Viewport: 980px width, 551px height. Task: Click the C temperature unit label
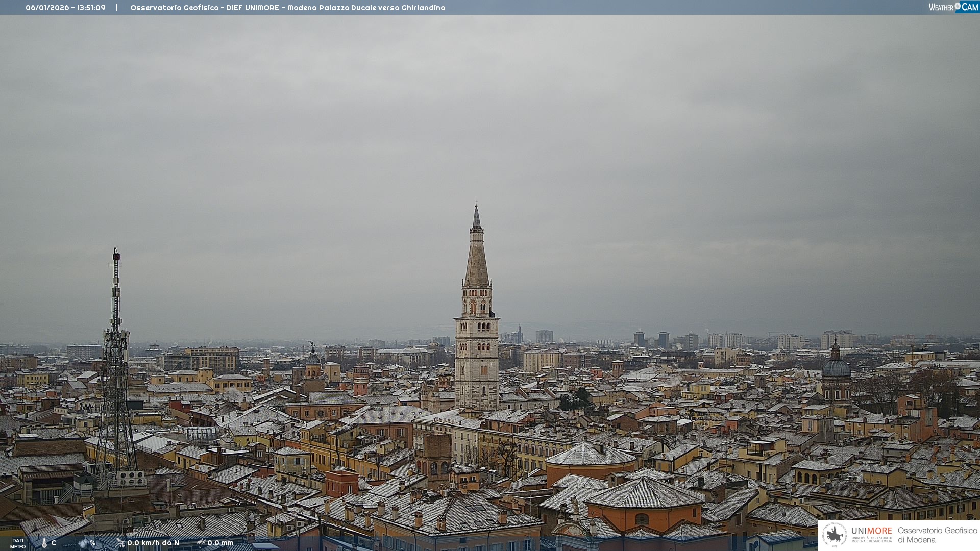point(54,543)
